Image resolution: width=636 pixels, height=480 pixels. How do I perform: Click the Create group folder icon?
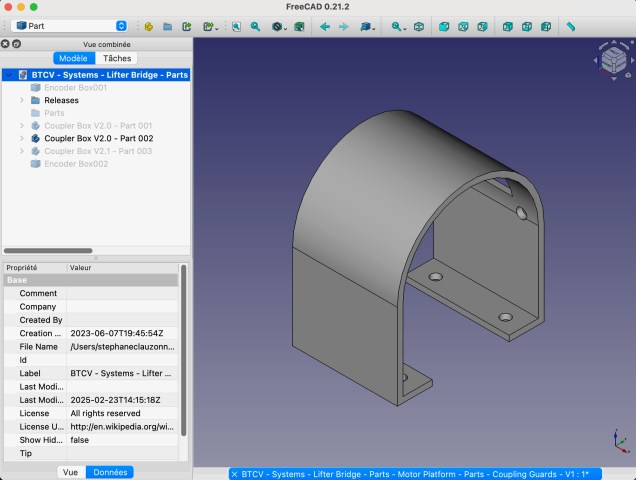[168, 26]
